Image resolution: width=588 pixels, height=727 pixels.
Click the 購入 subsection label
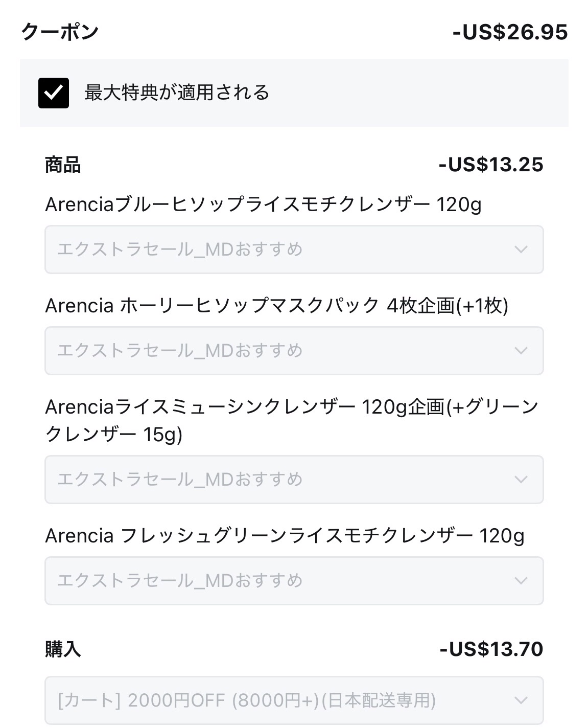63,649
